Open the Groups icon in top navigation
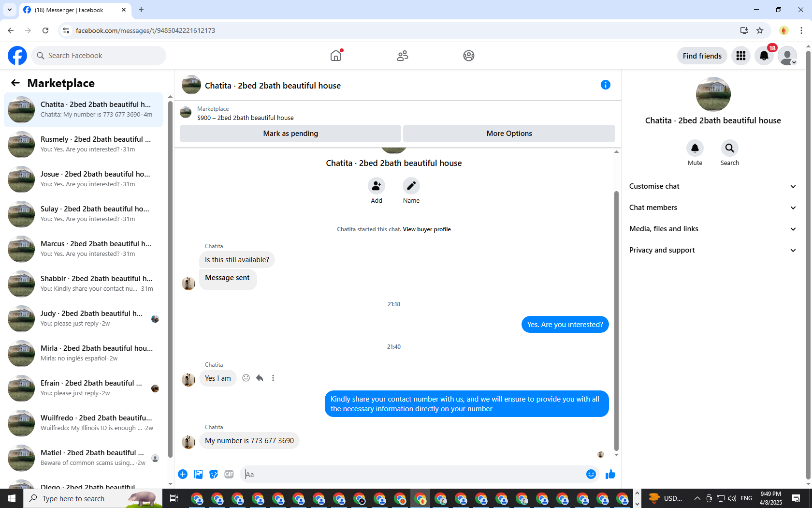Screen dimensions: 812x508 469,56
